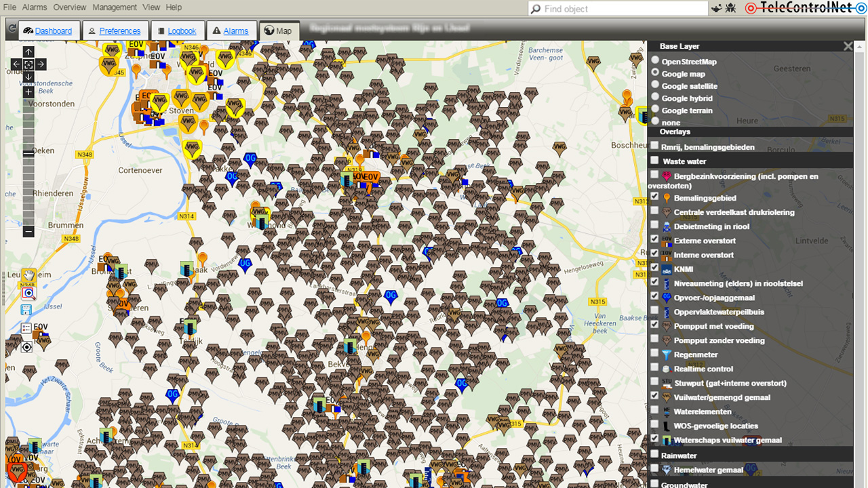Select Google satellite base layer
The height and width of the screenshot is (488, 868).
click(655, 84)
